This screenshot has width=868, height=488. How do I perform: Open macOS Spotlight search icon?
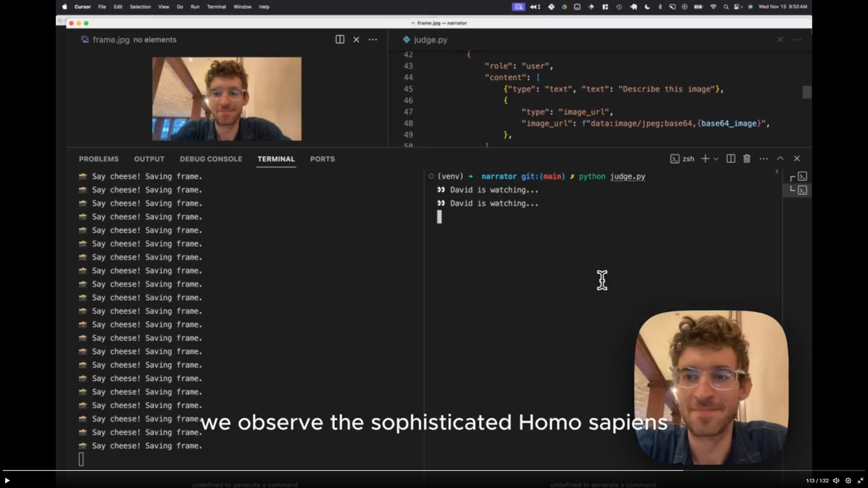726,7
